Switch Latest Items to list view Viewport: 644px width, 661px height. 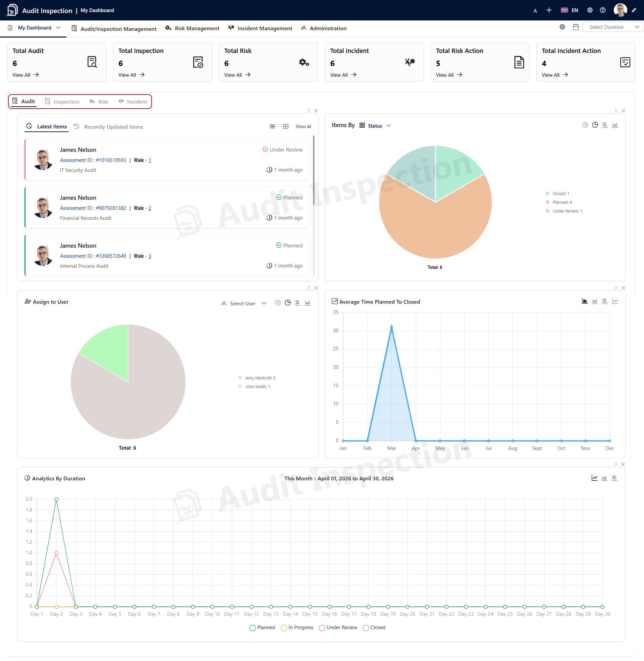click(272, 126)
